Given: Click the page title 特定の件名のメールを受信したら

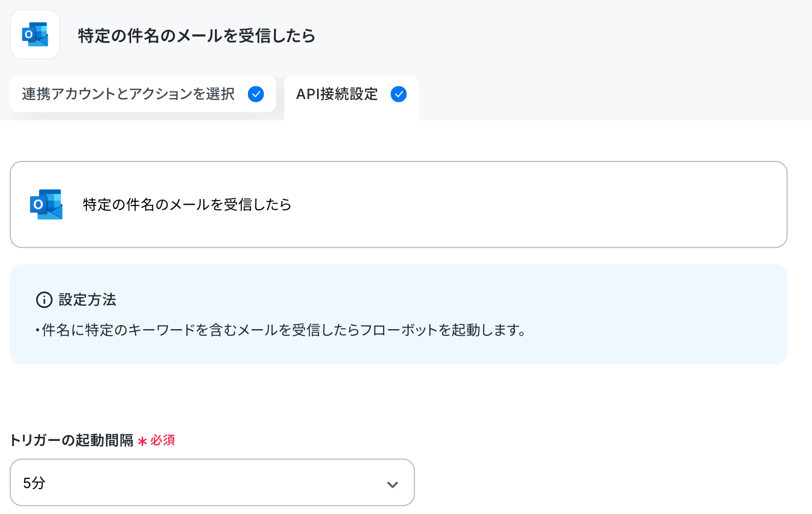Looking at the screenshot, I should [x=196, y=36].
